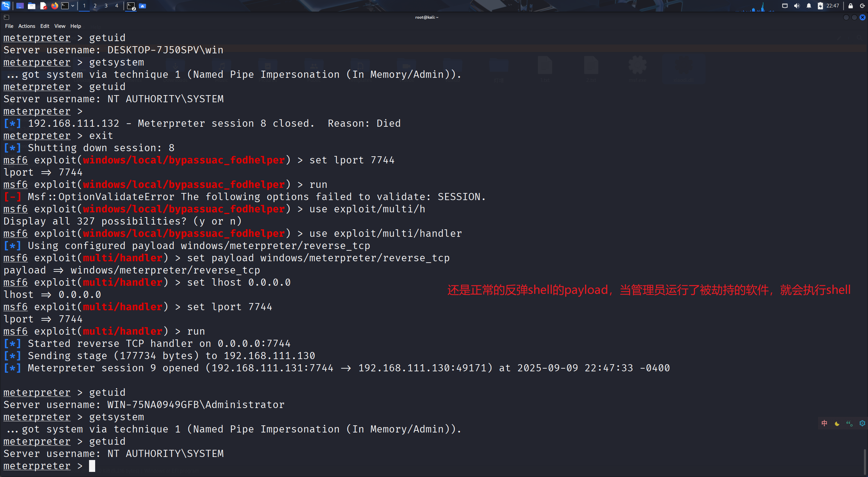Open the notifications bell

point(809,6)
